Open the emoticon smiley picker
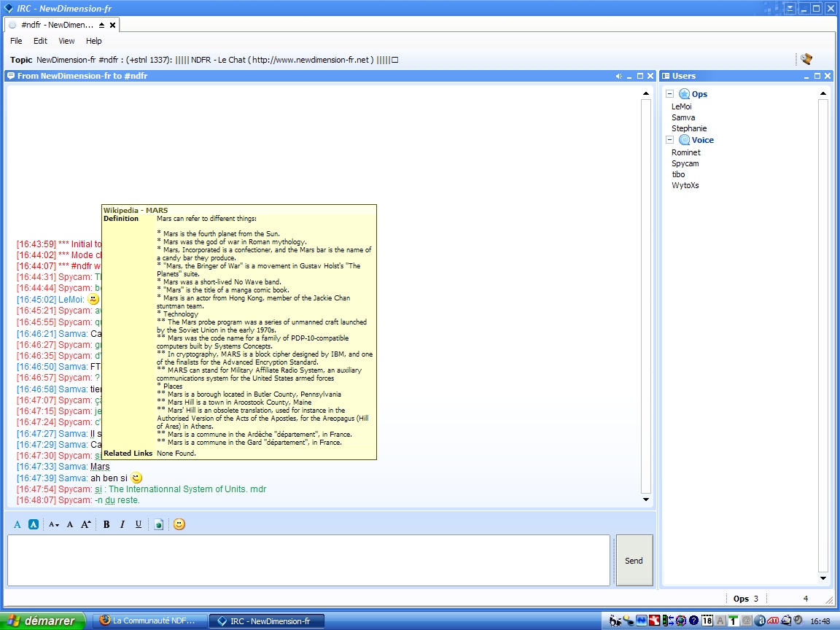Viewport: 840px width, 630px height. coord(179,524)
